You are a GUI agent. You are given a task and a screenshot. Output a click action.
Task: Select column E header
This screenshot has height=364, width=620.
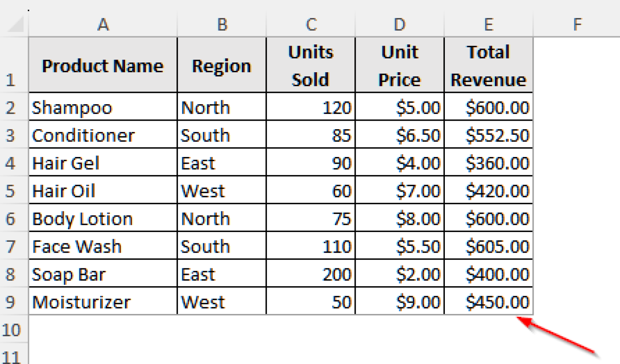click(488, 24)
